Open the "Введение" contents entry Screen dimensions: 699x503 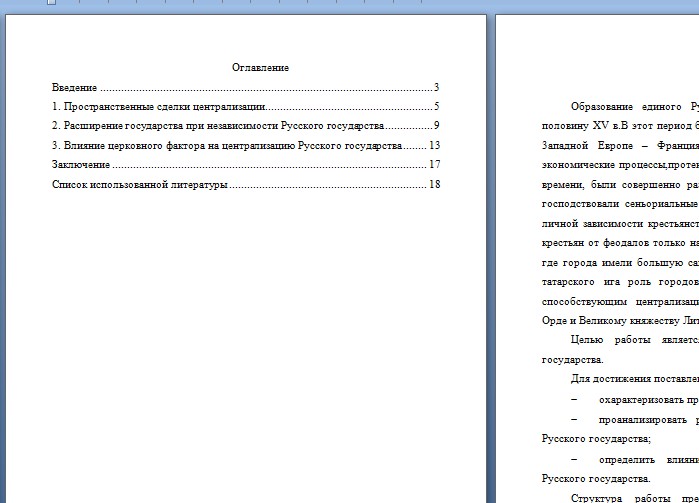click(x=75, y=88)
